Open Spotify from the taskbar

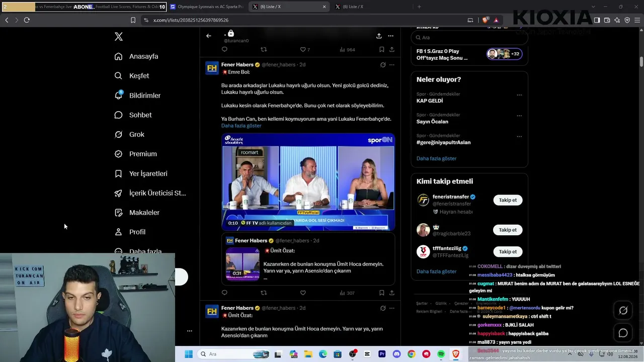point(441,354)
